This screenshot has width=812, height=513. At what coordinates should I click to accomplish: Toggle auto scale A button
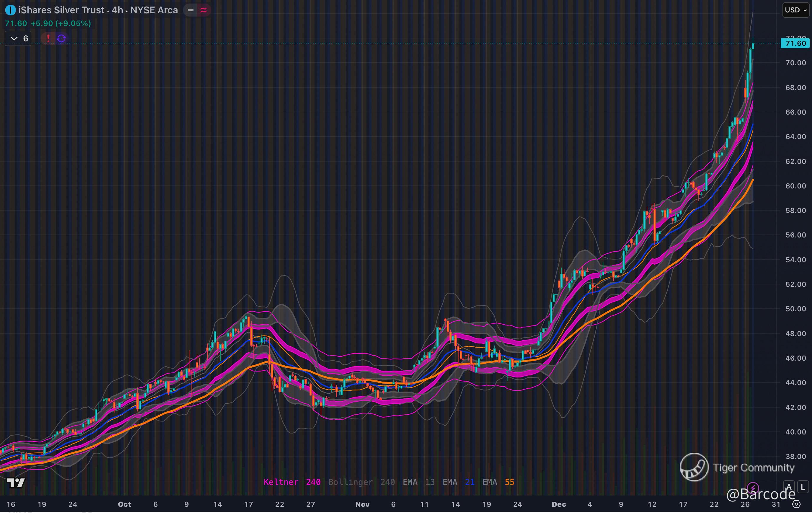789,487
